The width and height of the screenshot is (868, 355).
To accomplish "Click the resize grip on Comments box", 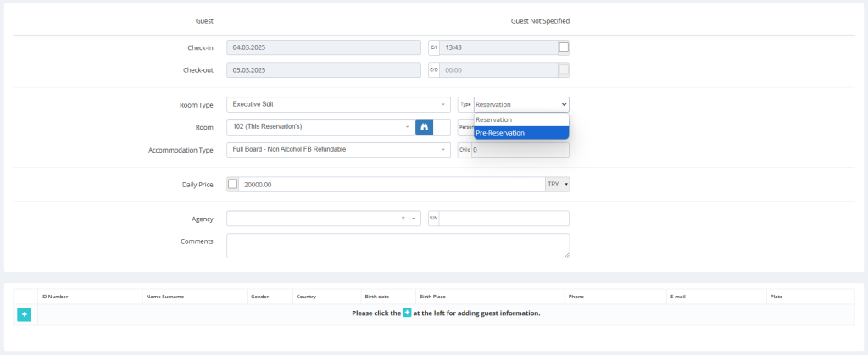I will tap(566, 255).
